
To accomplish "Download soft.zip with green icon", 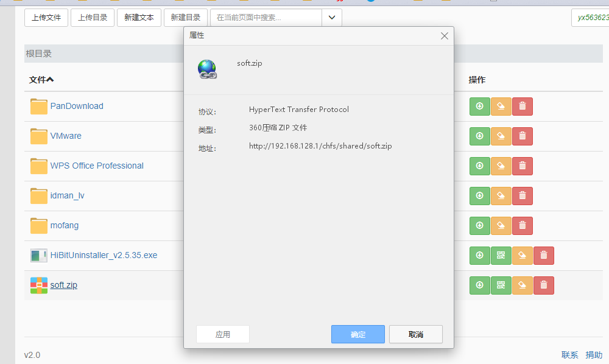I will [479, 285].
